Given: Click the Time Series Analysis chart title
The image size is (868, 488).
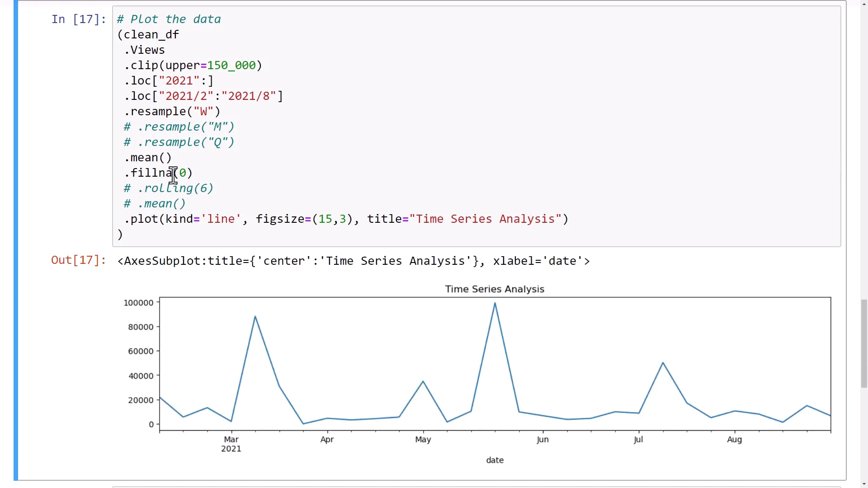Looking at the screenshot, I should [495, 289].
